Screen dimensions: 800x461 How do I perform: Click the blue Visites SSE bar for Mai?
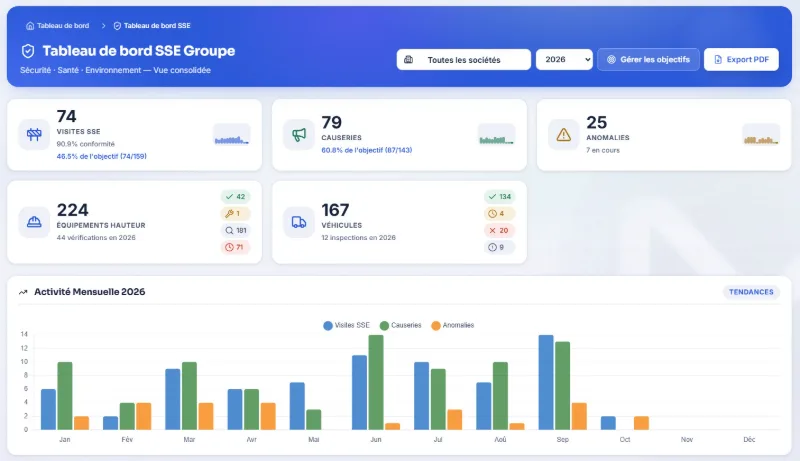pos(297,406)
